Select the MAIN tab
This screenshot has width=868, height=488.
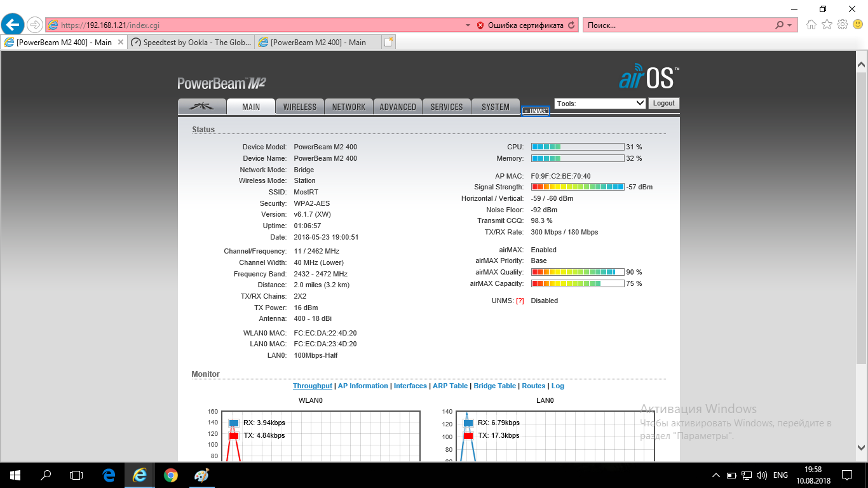point(251,107)
